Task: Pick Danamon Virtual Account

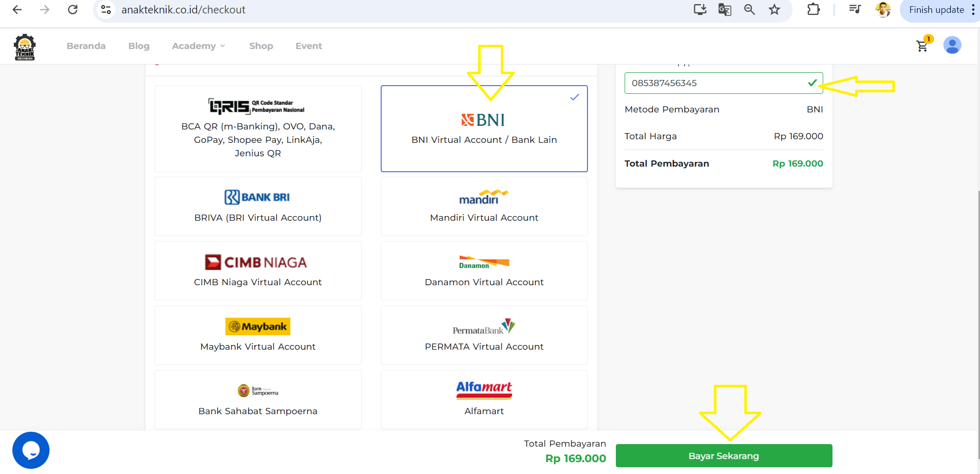Action: click(484, 271)
